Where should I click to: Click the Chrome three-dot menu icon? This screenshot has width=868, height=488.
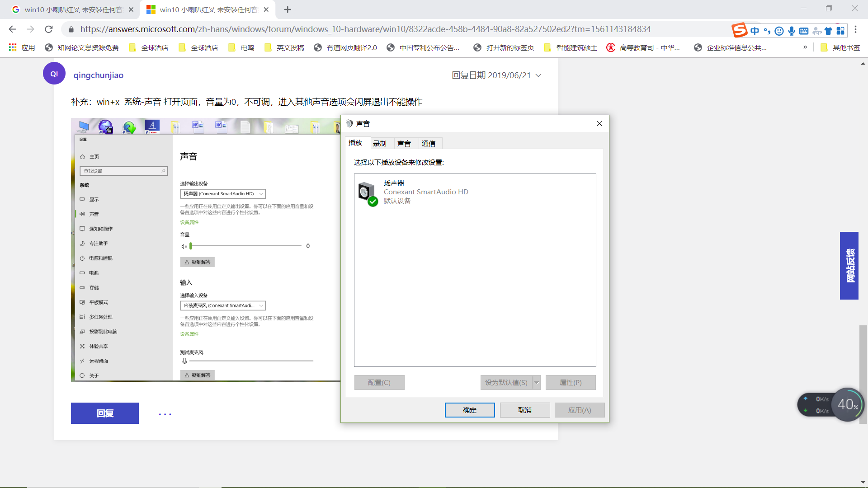tap(855, 29)
